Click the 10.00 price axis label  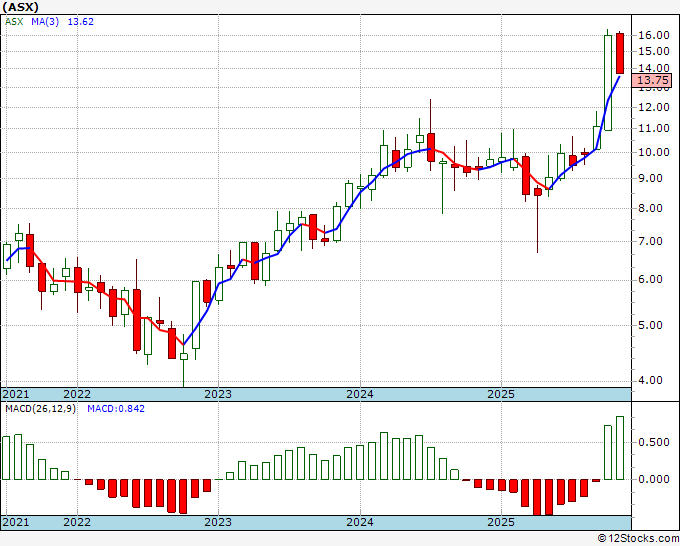click(654, 152)
